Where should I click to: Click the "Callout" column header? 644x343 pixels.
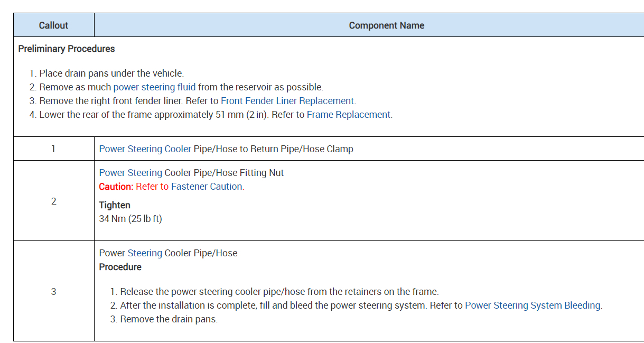[53, 25]
